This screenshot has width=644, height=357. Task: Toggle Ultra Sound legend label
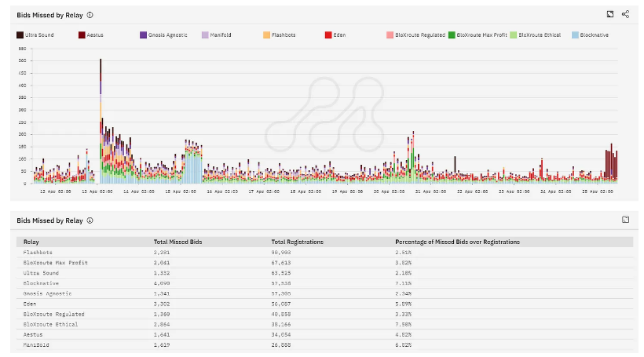pos(39,35)
